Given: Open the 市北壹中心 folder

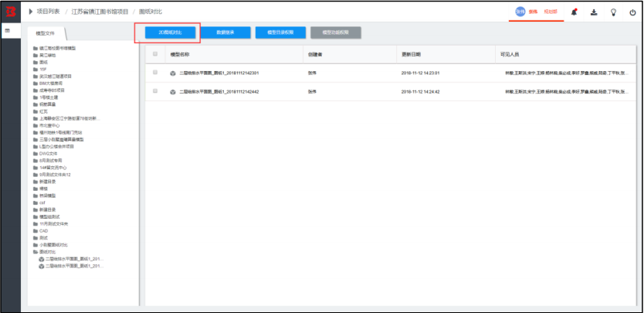Looking at the screenshot, I should point(49,125).
